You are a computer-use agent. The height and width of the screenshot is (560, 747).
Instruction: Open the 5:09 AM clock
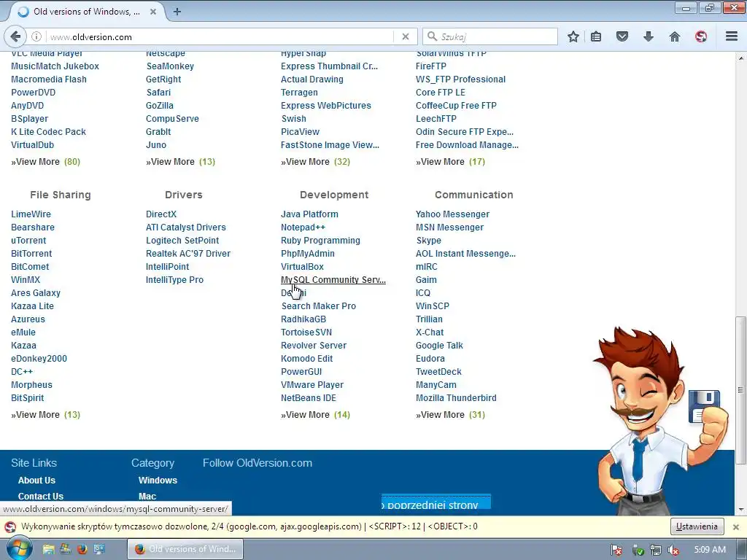(710, 550)
